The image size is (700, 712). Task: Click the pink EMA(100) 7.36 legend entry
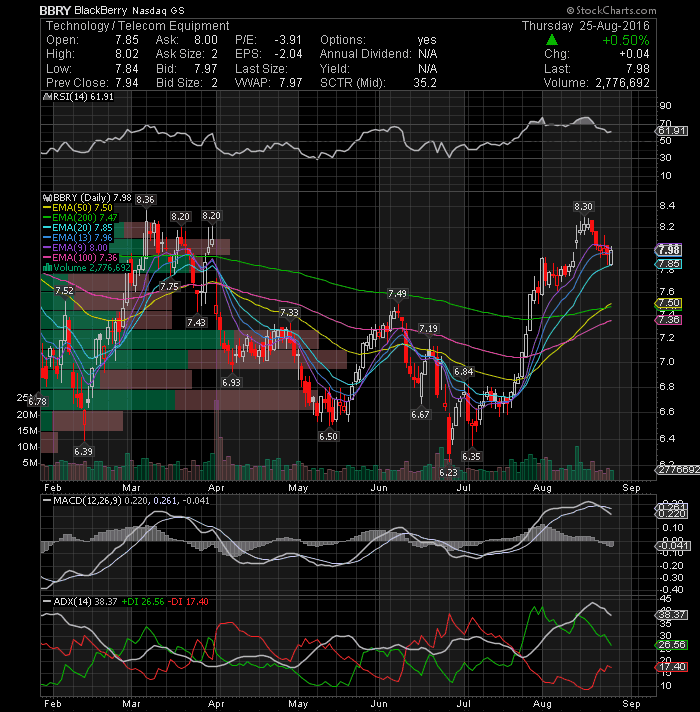pyautogui.click(x=80, y=257)
